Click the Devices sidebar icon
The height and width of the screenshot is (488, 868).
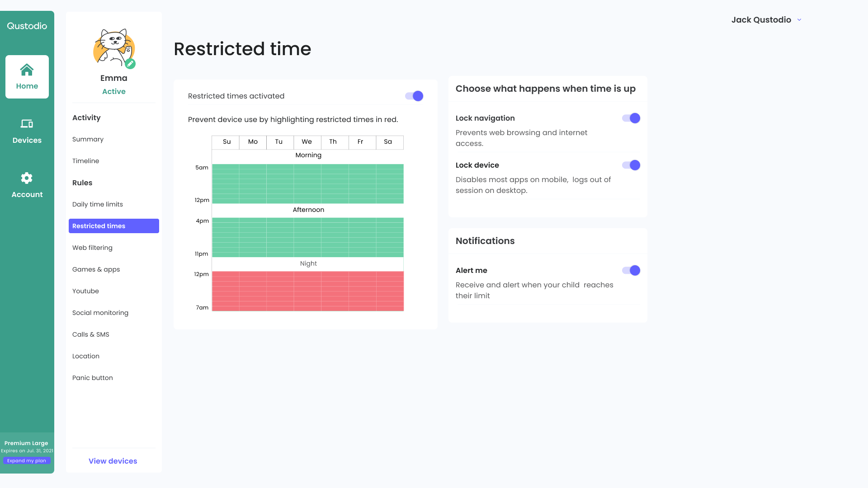click(x=27, y=131)
